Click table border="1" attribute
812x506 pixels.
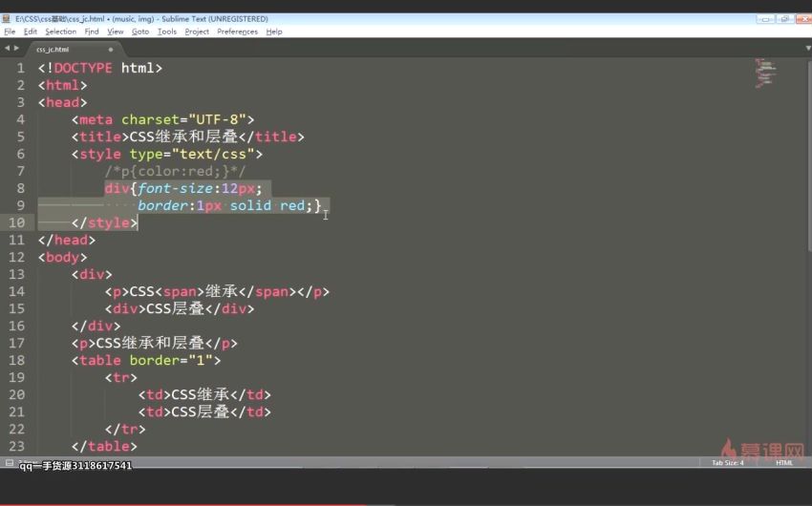click(x=171, y=360)
